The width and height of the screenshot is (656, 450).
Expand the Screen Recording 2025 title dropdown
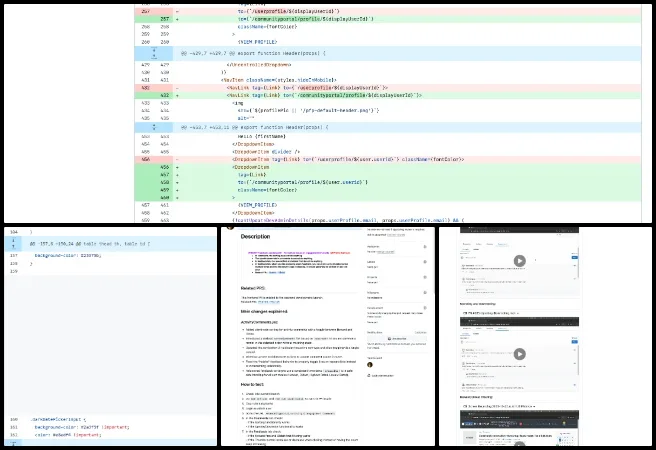[498, 406]
